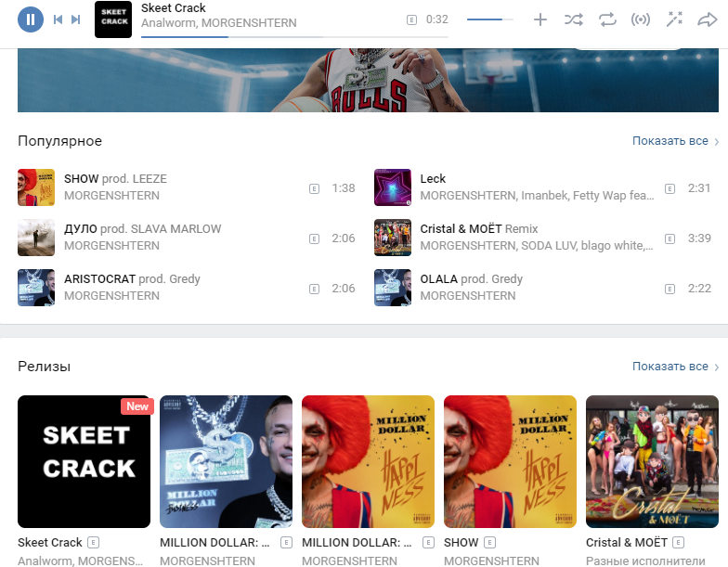Share the current track arrow icon
The width and height of the screenshot is (728, 567).
(708, 19)
